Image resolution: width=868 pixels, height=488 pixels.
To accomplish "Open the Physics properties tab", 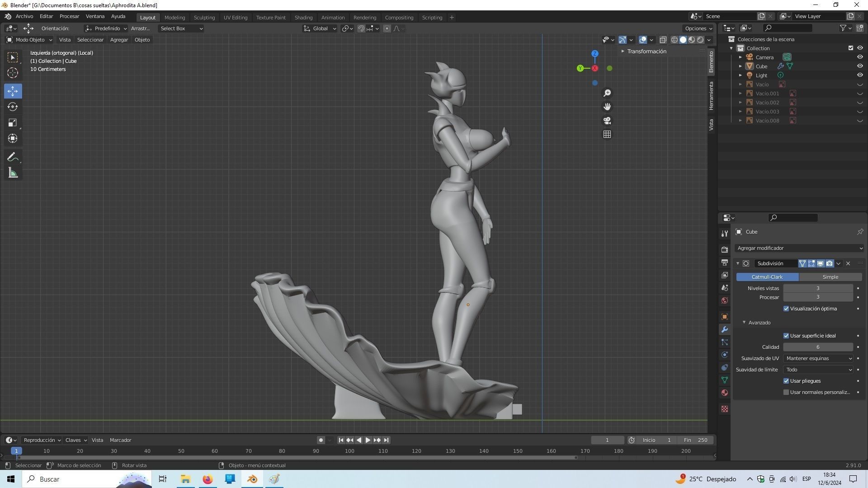I will [x=725, y=355].
